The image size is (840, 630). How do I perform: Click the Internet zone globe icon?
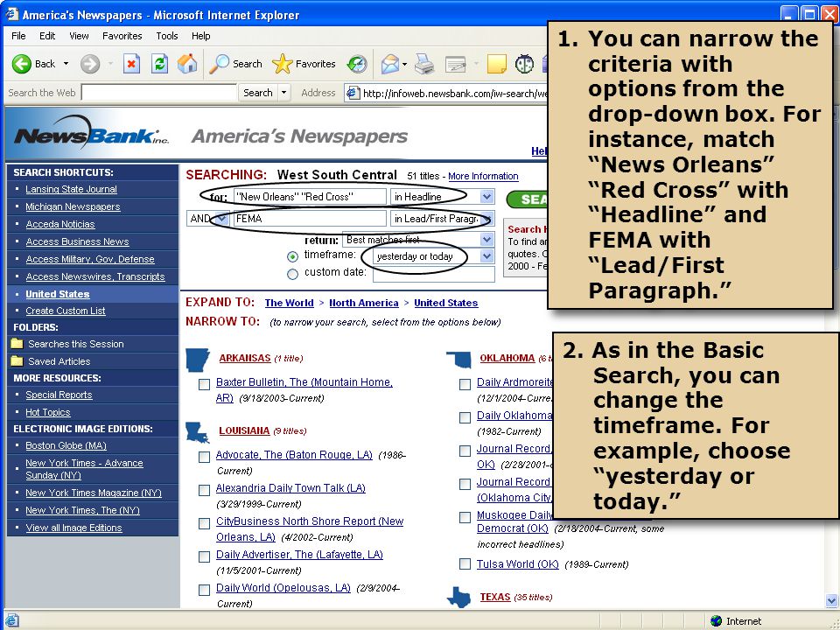[716, 621]
